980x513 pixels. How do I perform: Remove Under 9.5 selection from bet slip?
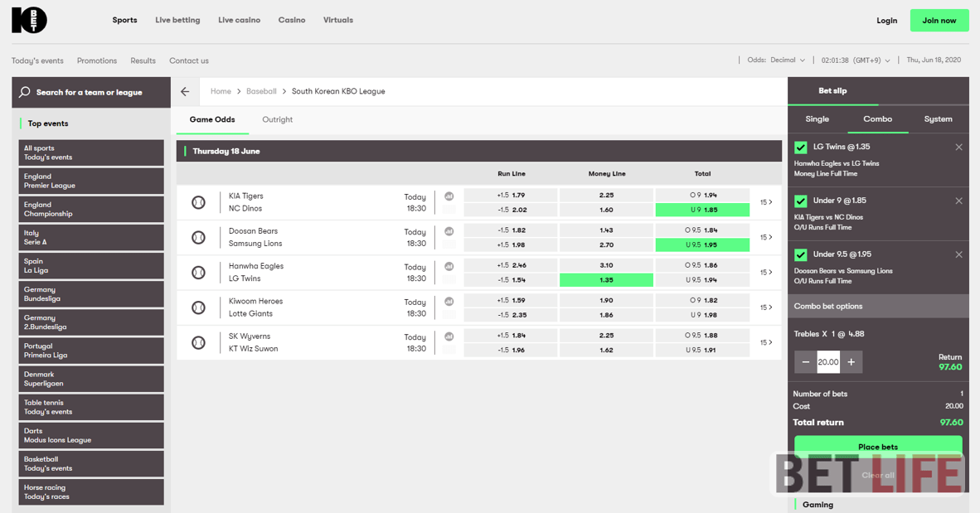(958, 255)
